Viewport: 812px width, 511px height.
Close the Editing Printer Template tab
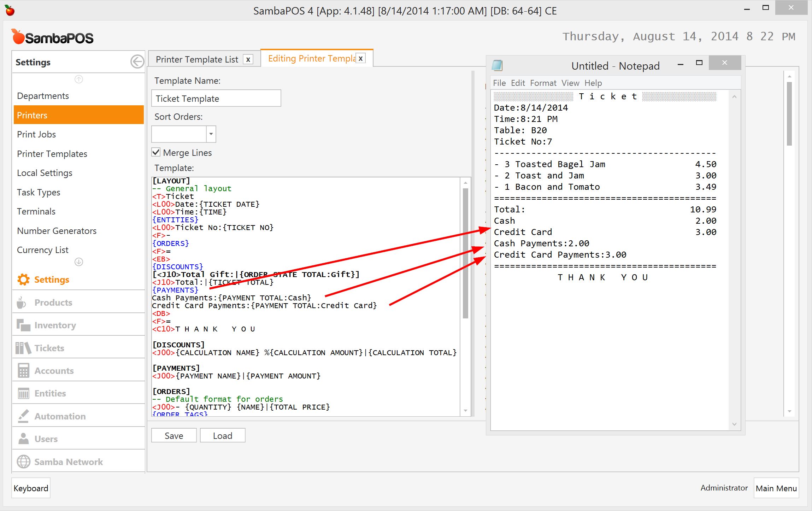(360, 58)
